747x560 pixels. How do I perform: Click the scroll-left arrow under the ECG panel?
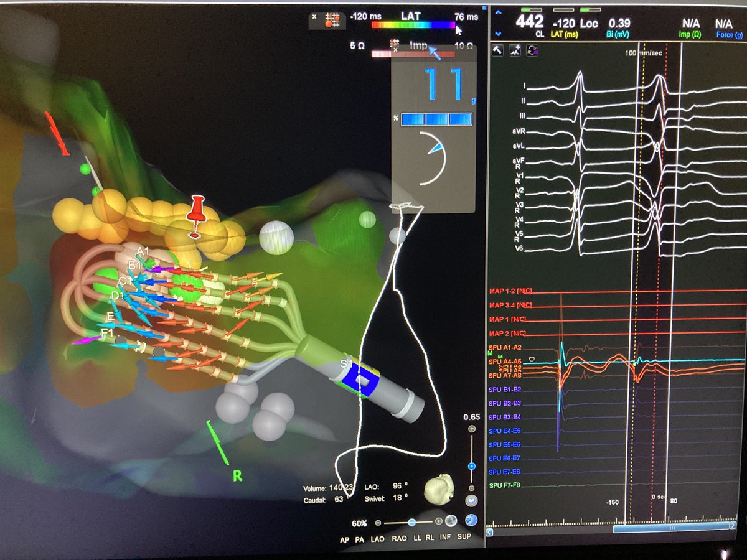click(x=489, y=532)
